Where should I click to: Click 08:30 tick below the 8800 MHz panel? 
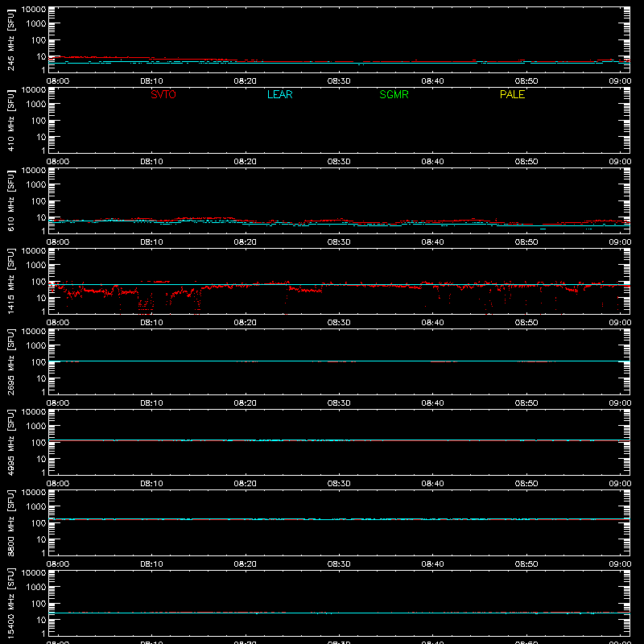tap(339, 564)
